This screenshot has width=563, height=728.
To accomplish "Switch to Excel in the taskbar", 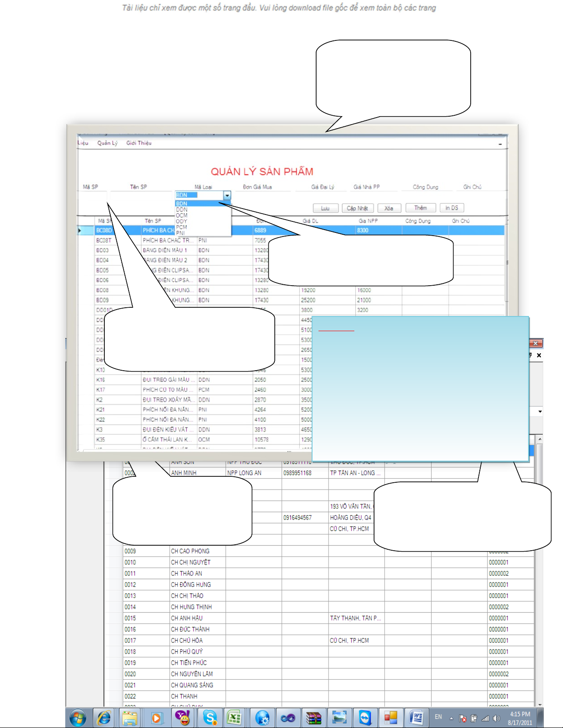I will coord(234,717).
